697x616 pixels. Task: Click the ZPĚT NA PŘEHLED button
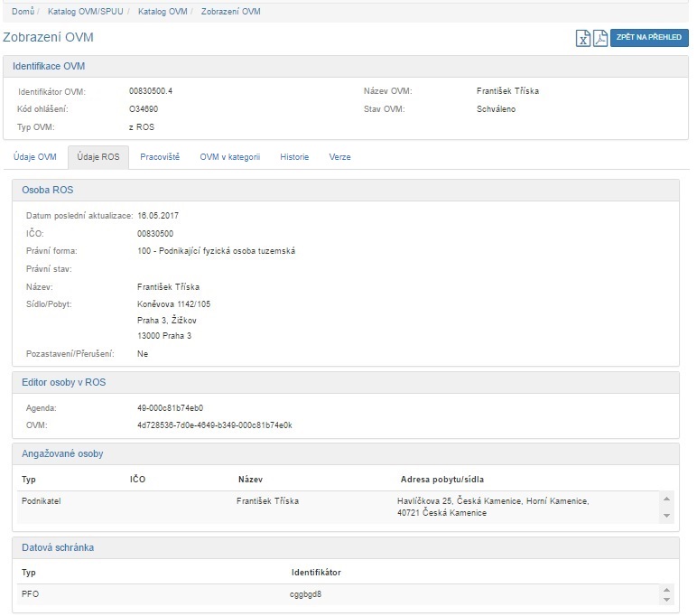649,38
